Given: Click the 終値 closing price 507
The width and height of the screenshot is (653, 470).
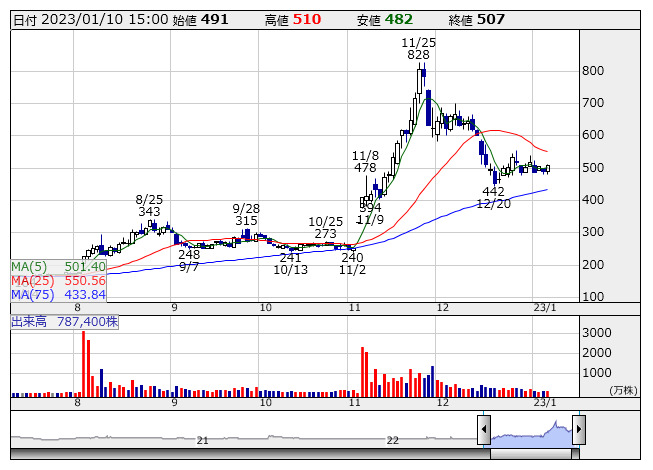Looking at the screenshot, I should click(x=520, y=19).
